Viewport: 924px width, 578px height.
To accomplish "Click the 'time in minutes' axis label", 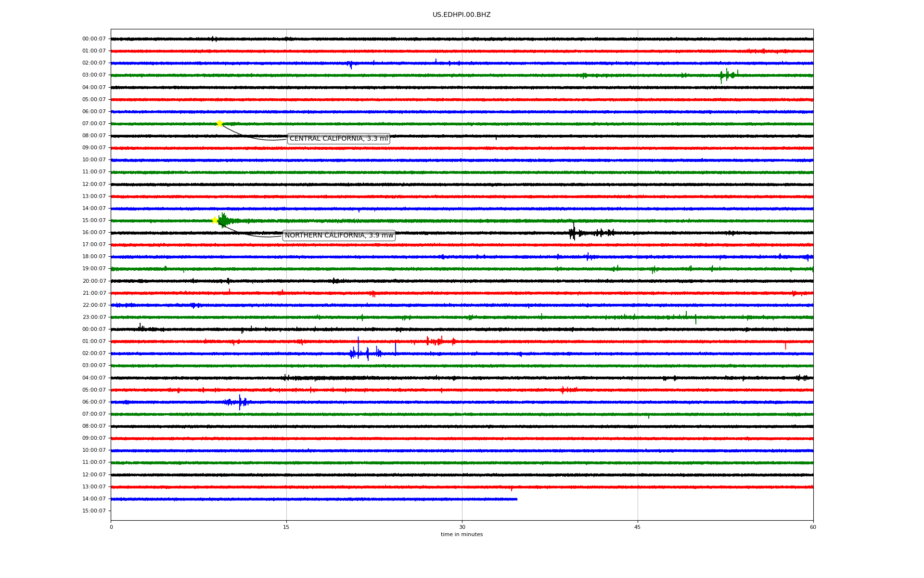I will 461,535.
